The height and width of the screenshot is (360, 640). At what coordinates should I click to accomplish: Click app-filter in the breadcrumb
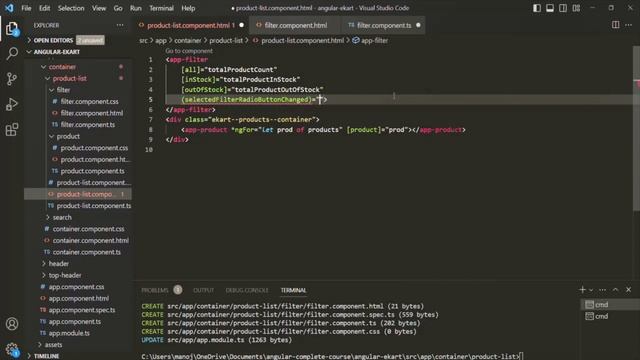point(374,40)
